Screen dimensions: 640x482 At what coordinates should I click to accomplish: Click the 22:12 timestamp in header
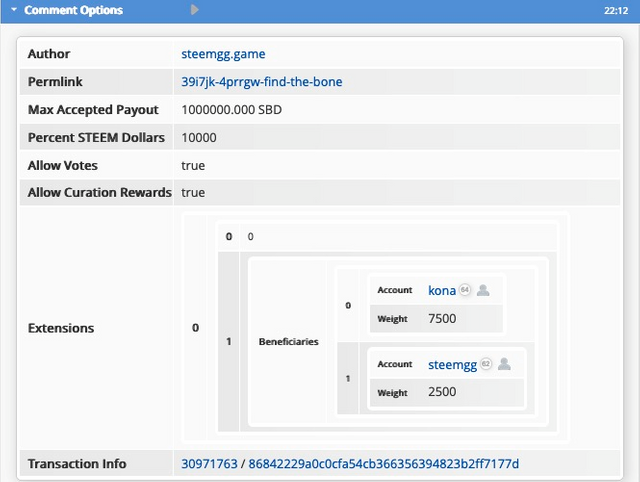point(616,11)
